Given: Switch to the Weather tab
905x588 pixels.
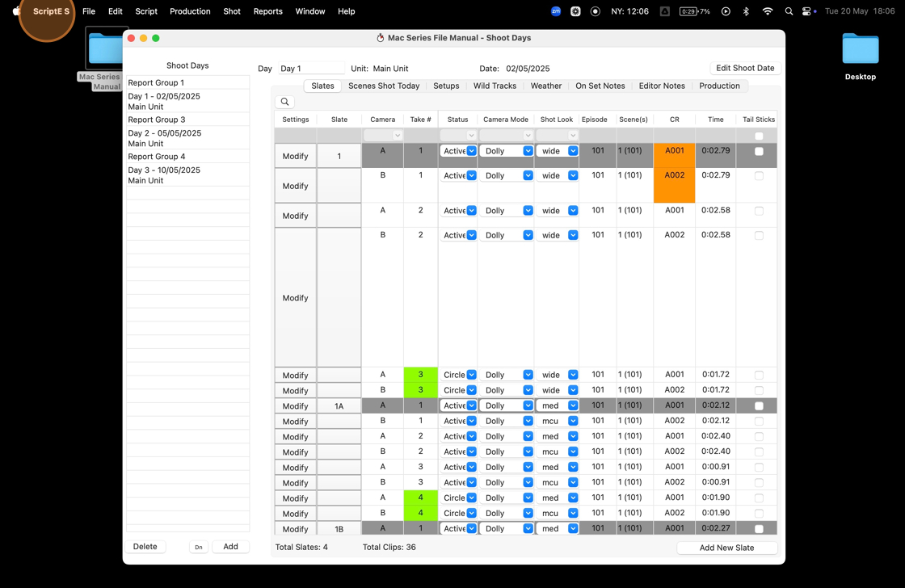Looking at the screenshot, I should tap(546, 86).
